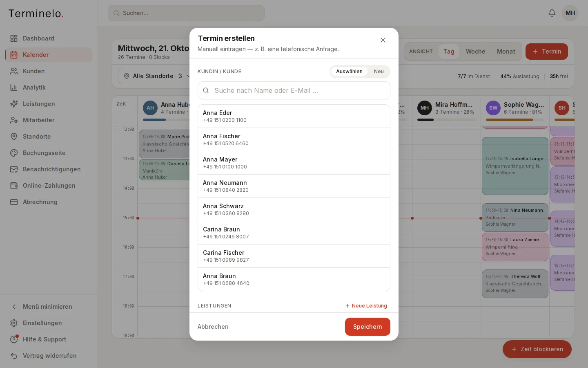Switch calendar view to Woche
Viewport: 588px width, 368px height.
476,52
